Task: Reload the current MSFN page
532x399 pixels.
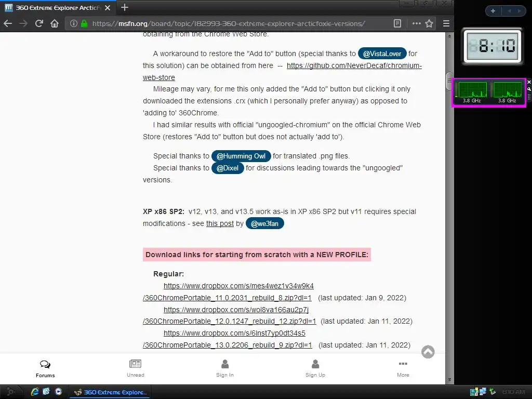Action: click(x=39, y=23)
